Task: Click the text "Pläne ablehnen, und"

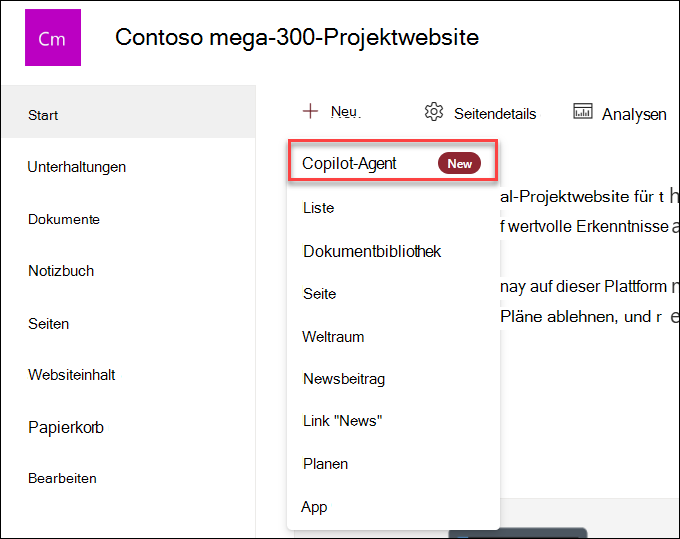Action: 575,317
